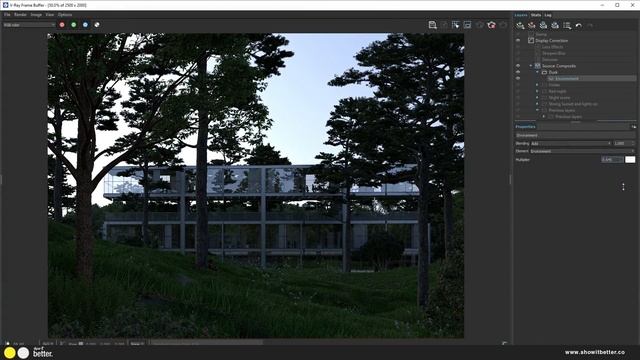640x360 pixels.
Task: Toggle visibility of Environment layer
Action: [518, 78]
